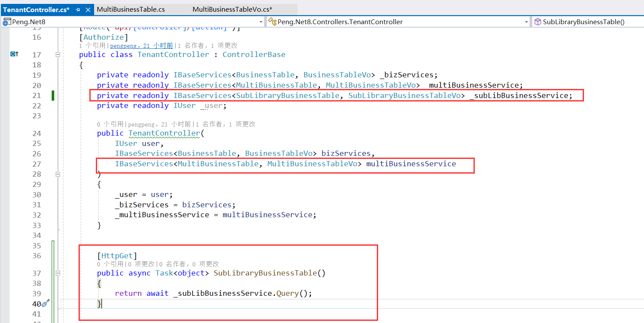Open the Peng.Net8 project dropdown arrow
The width and height of the screenshot is (644, 323).
pyautogui.click(x=261, y=22)
